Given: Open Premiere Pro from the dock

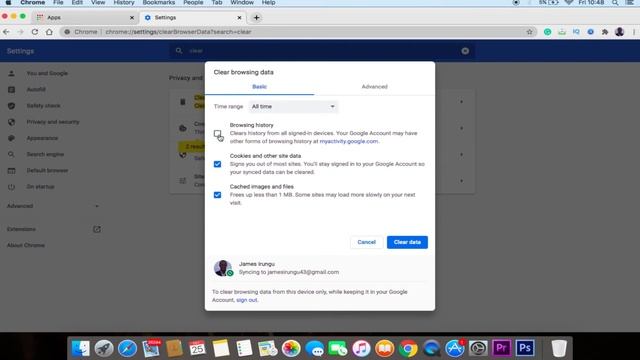Looking at the screenshot, I should click(x=502, y=348).
